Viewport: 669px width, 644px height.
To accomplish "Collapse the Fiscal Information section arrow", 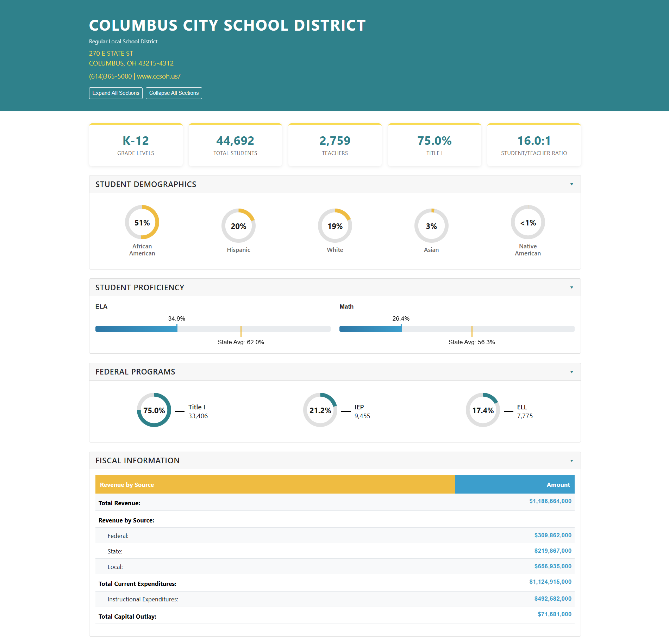I will pos(572,461).
